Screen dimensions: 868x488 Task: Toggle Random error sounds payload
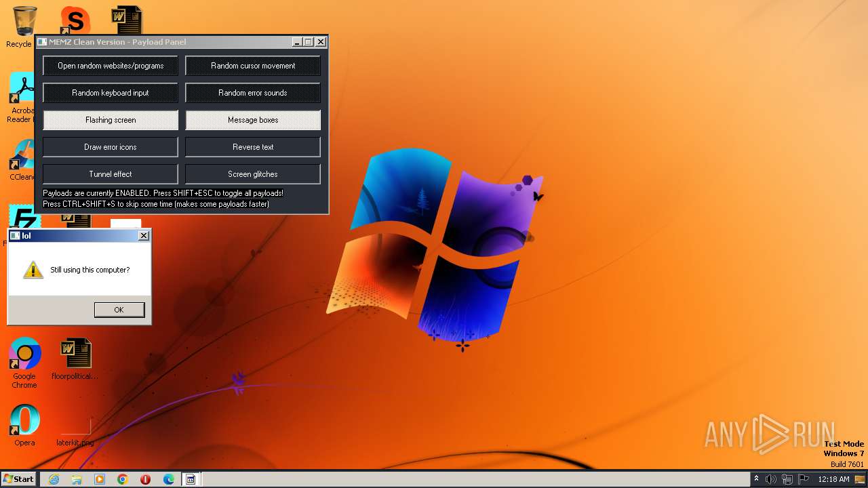(x=253, y=93)
